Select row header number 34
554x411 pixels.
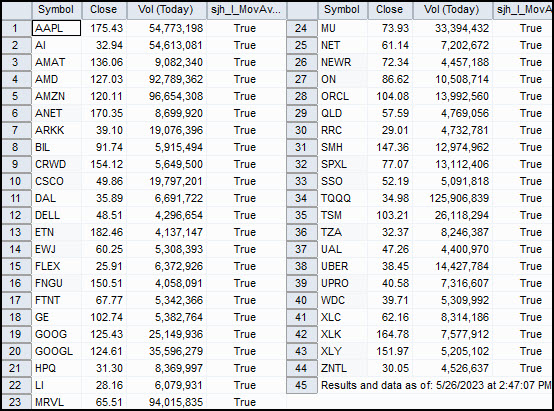coord(302,198)
